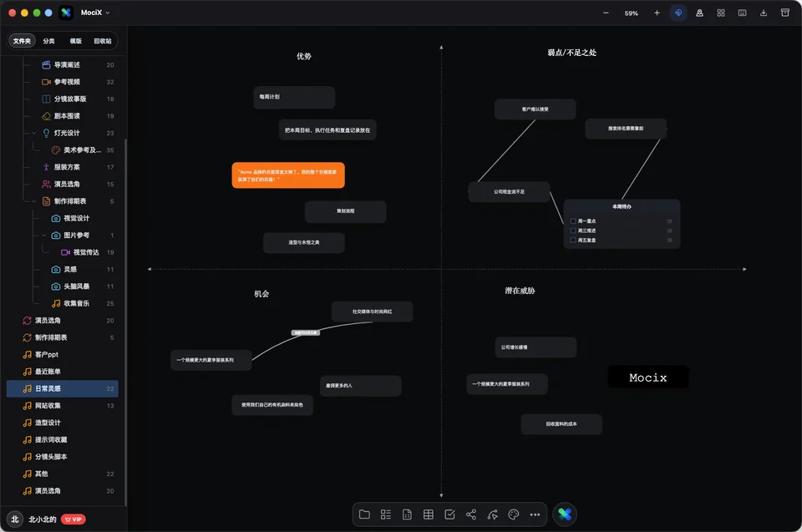Click the people icon beside 演员选角 15
Screen dimensions: 802x532
(x=46, y=184)
